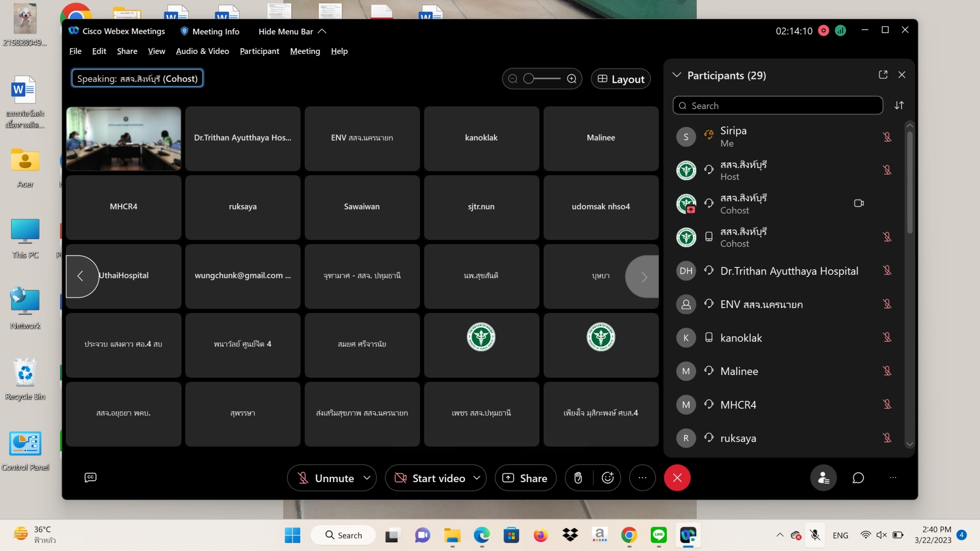Toggle mute icon on MHCR4 row

tap(887, 404)
